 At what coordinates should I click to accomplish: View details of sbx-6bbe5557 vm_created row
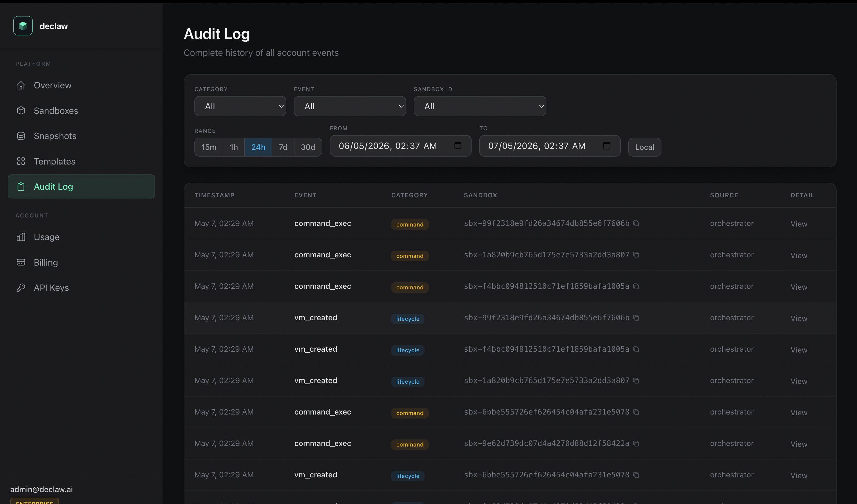pyautogui.click(x=799, y=476)
